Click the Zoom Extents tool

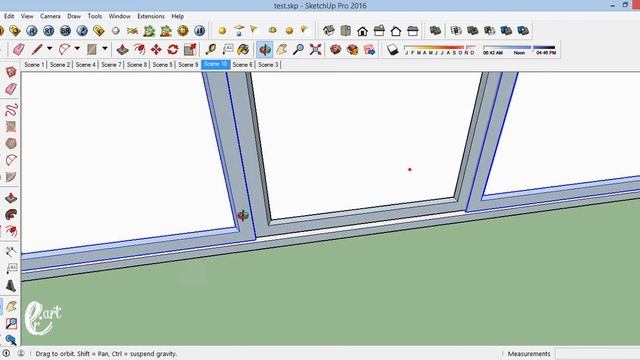click(x=316, y=49)
